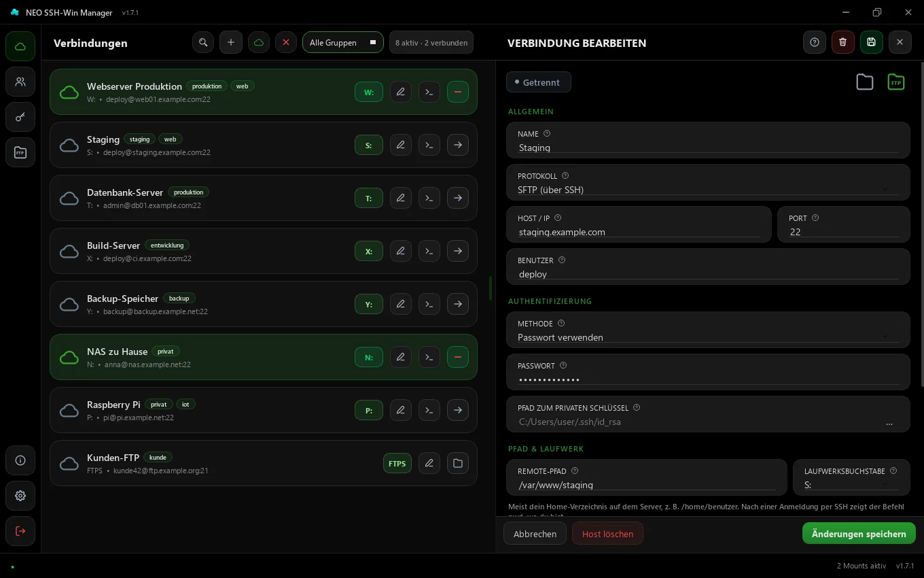This screenshot has height=578, width=924.
Task: Open the Alle Gruppen group filter
Action: (343, 42)
